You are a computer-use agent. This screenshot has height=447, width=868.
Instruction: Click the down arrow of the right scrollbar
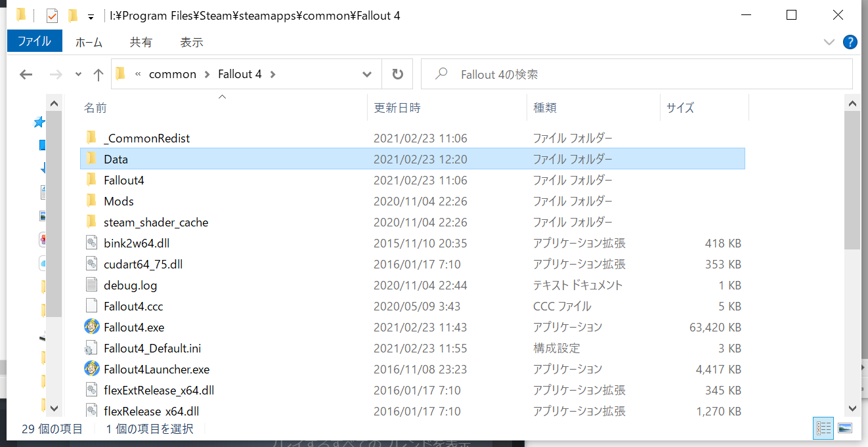[853, 407]
